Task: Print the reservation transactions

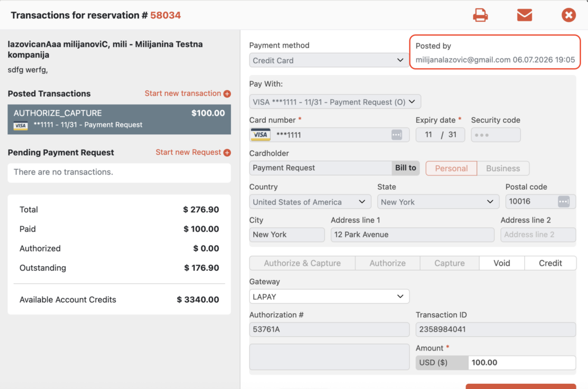Action: tap(480, 15)
